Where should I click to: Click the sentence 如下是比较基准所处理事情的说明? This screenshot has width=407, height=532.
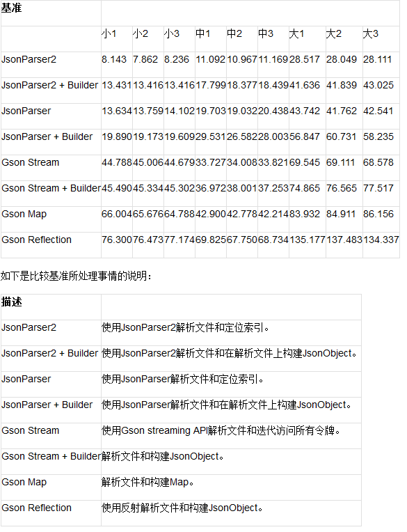77,276
